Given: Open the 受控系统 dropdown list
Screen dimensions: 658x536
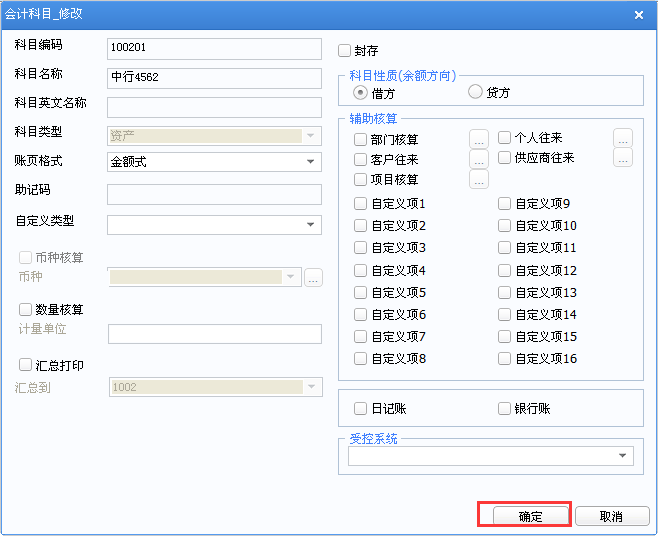Looking at the screenshot, I should click(624, 456).
